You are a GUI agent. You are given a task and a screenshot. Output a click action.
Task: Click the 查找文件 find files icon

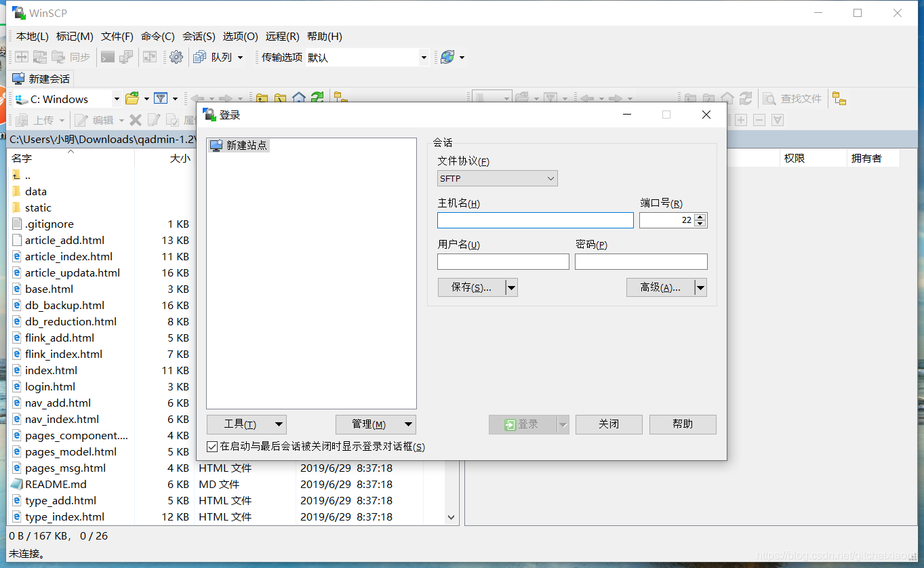click(x=769, y=99)
